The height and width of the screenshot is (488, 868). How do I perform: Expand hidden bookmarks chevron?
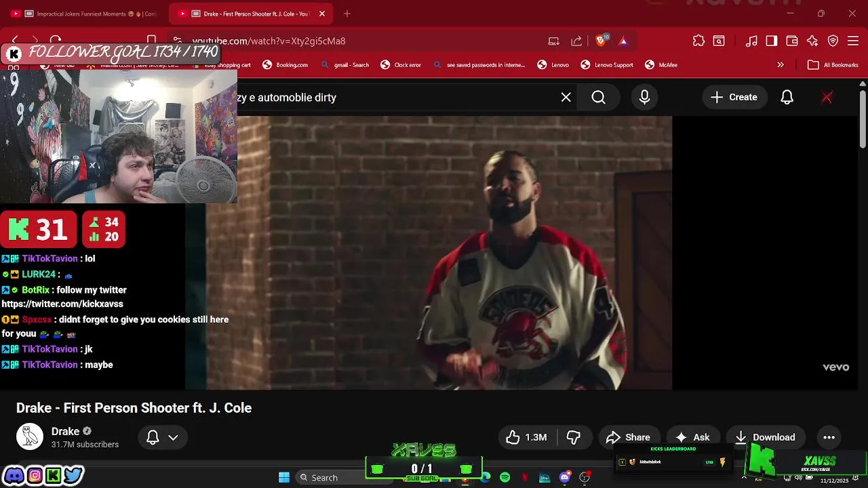[x=781, y=65]
